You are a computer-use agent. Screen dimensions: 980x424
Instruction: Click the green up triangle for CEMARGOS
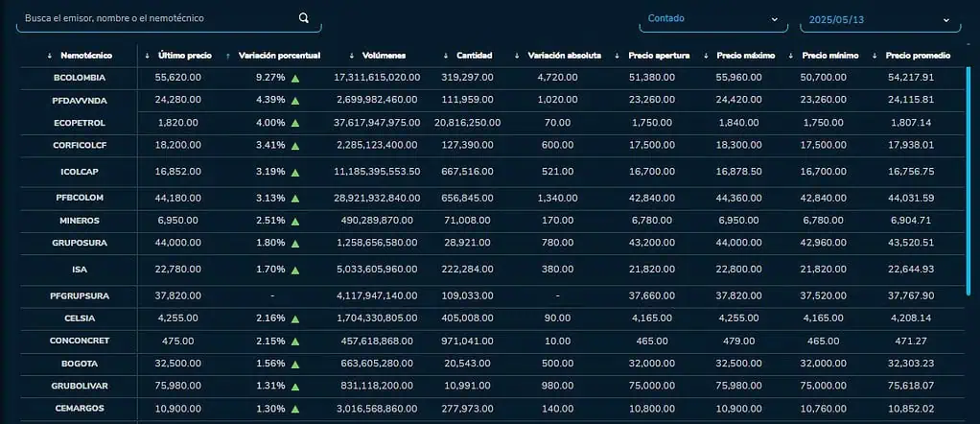click(x=295, y=409)
